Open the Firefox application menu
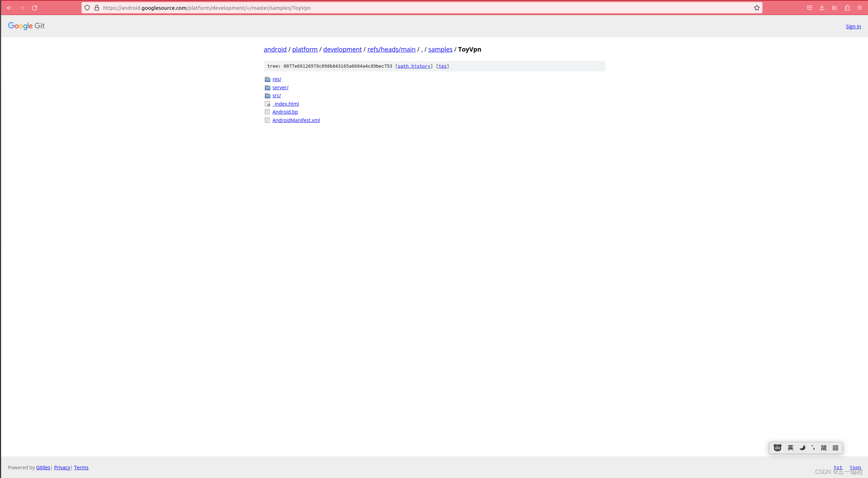Viewport: 868px width, 478px height. (x=859, y=7)
